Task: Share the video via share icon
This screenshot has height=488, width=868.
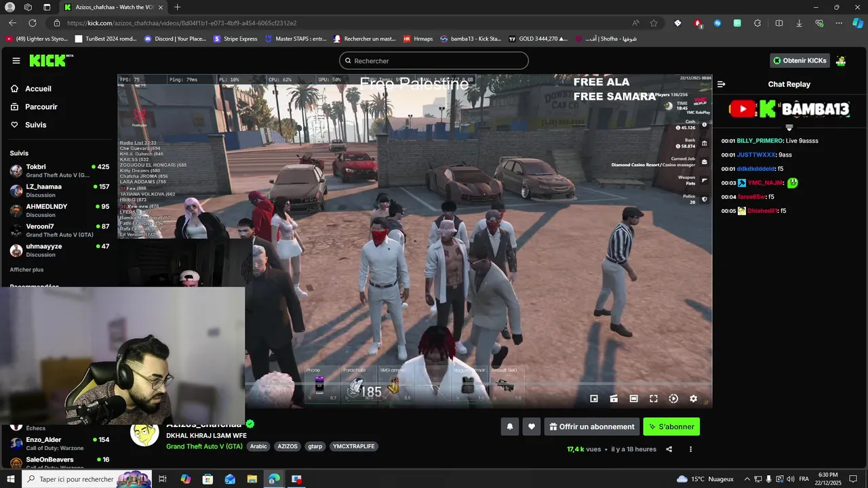Action: pos(669,449)
